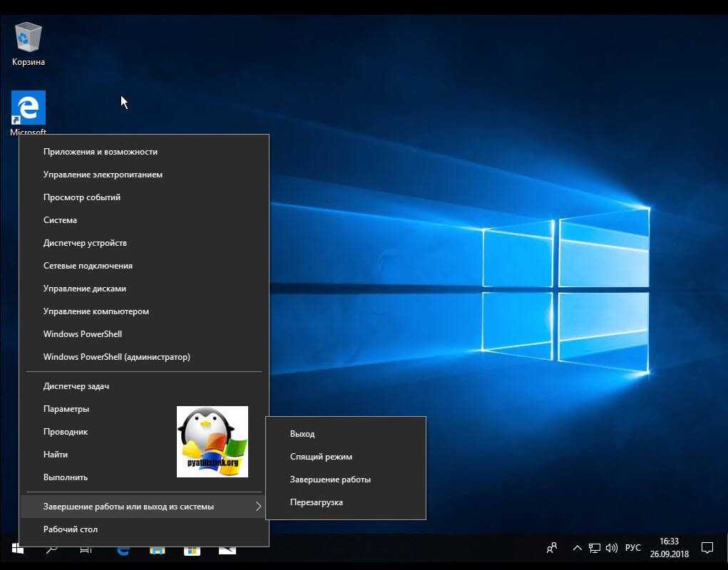Viewport: 728px width, 570px height.
Task: Open the People icon in taskbar
Action: point(551,548)
